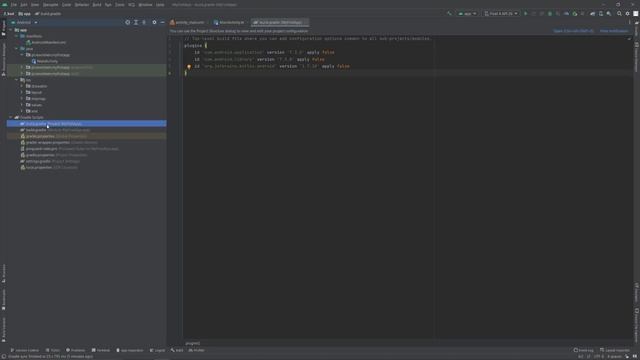Click the lightbulb quick-fix icon

tap(189, 67)
